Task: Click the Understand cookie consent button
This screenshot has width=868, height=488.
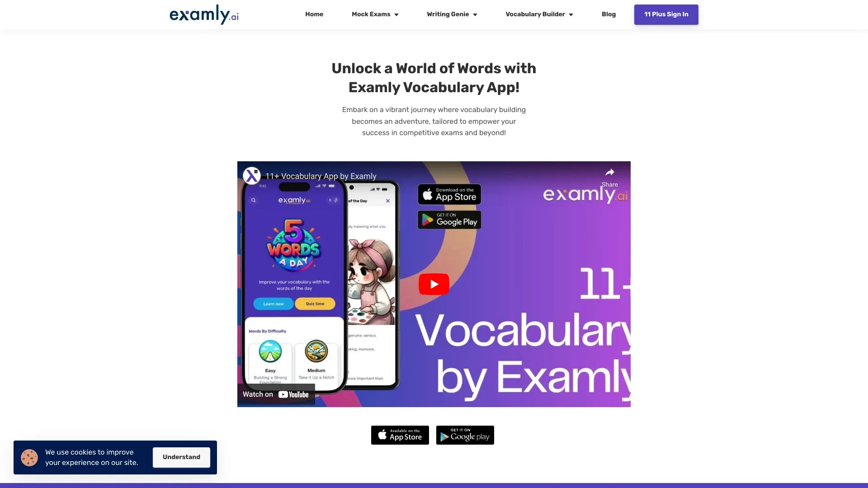Action: point(181,457)
